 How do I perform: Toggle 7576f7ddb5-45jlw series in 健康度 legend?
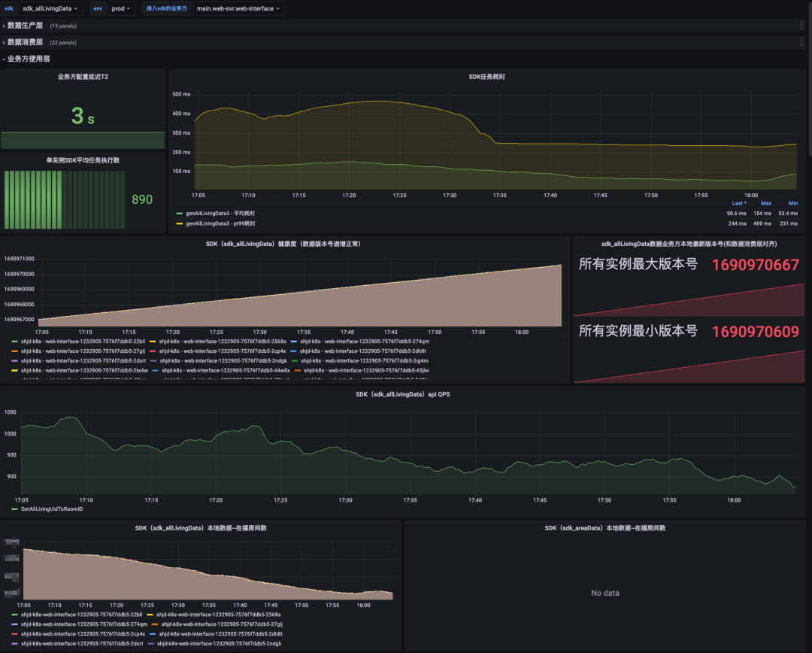(366, 371)
